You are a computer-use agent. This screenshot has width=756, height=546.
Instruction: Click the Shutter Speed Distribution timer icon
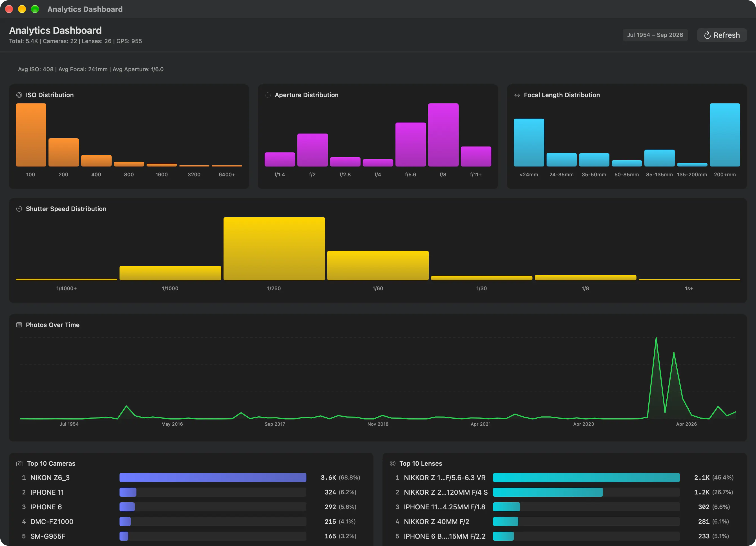pyautogui.click(x=19, y=209)
